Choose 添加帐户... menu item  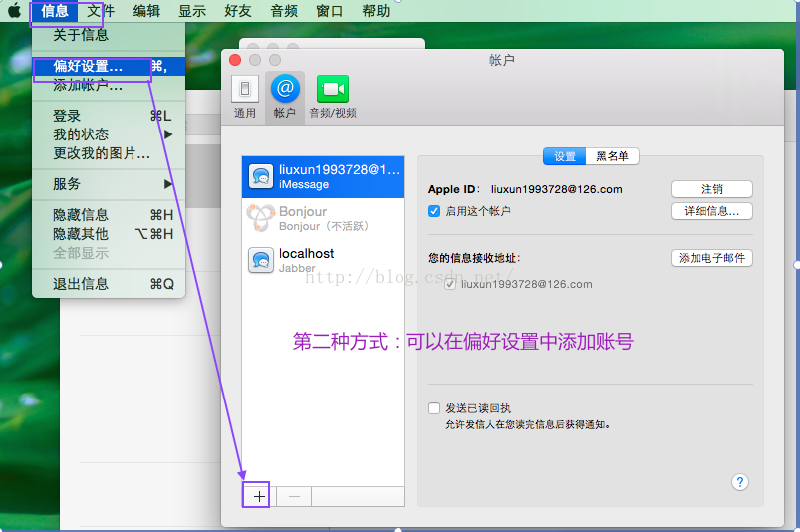click(109, 85)
